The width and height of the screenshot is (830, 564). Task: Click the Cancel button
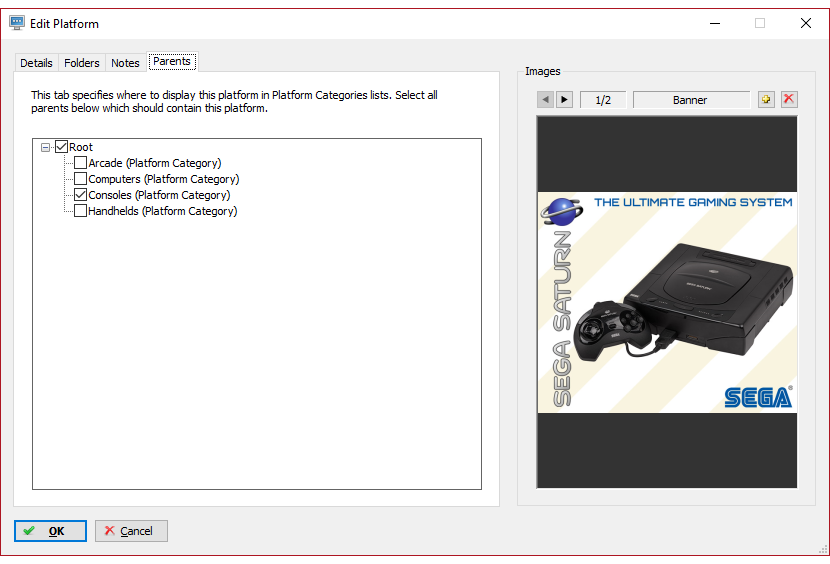click(131, 531)
